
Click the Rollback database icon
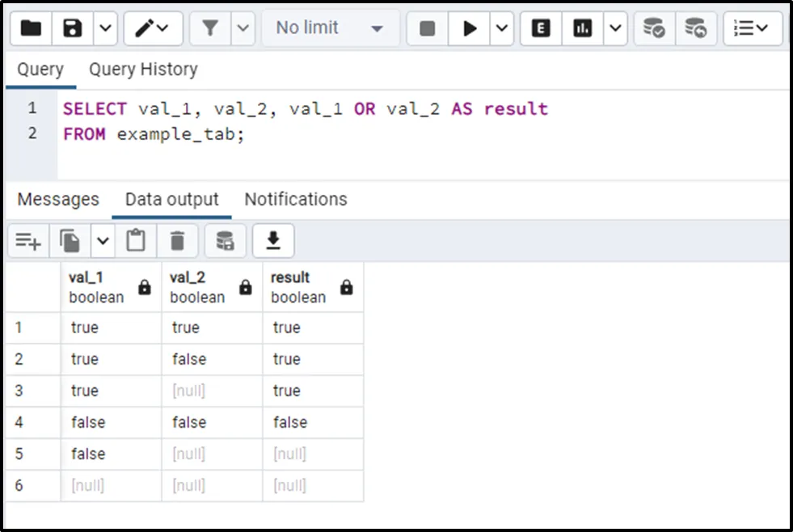(x=695, y=28)
